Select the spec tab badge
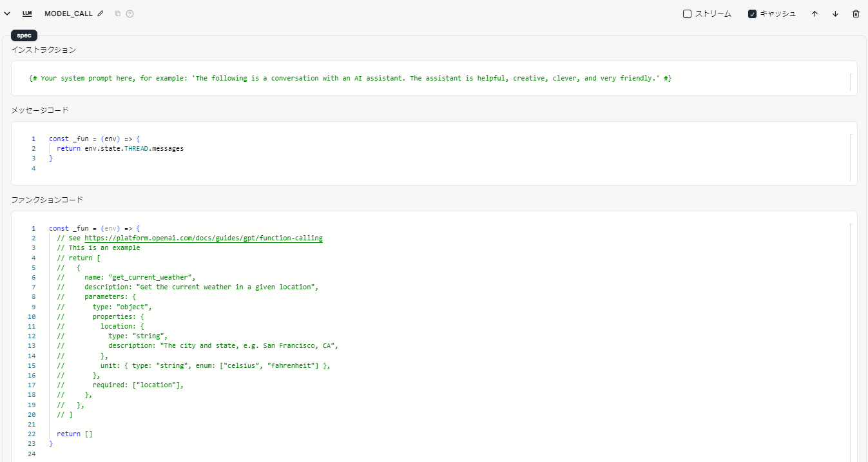Screen dimensions: 868x462 click(24, 35)
